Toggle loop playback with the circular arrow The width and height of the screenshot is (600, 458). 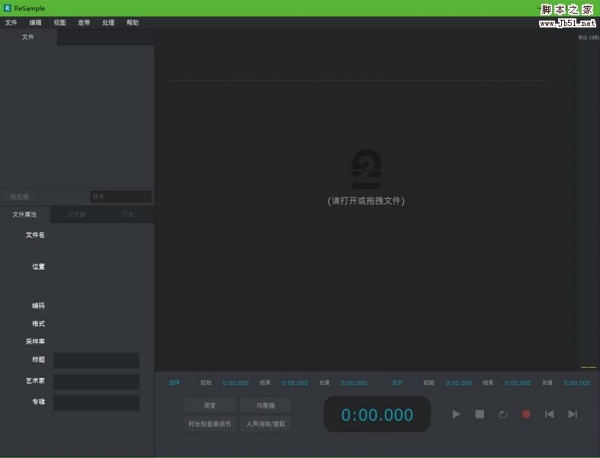point(503,414)
